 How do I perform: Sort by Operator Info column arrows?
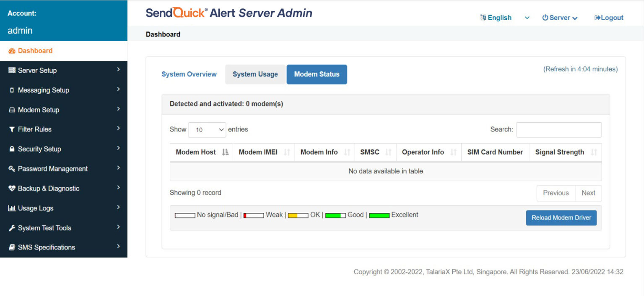tap(453, 152)
